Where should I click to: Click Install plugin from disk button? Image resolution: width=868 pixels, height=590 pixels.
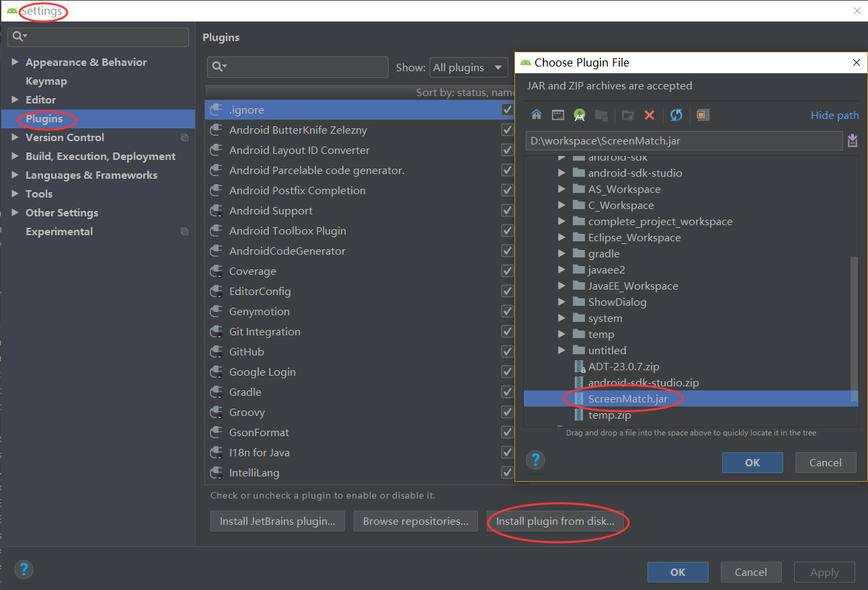pos(555,521)
